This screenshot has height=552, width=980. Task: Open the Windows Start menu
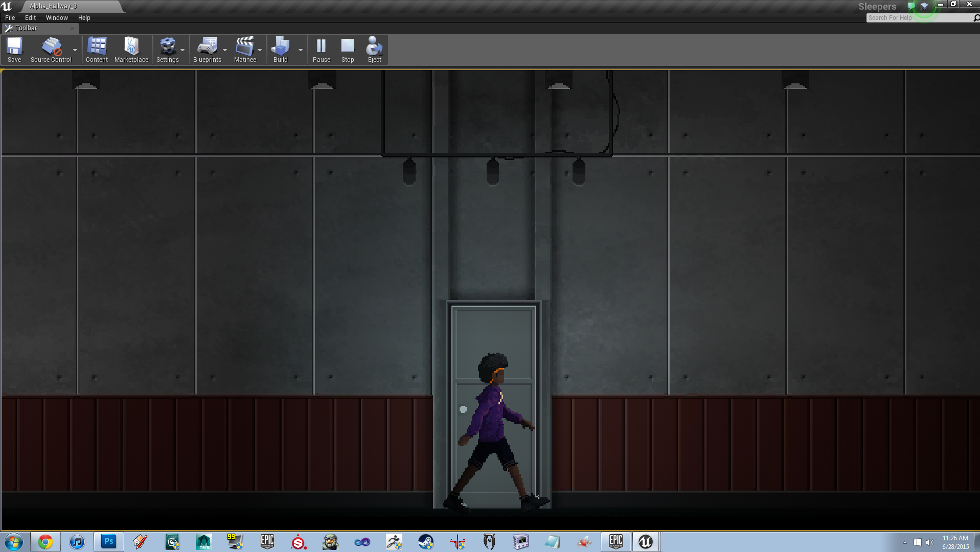(14, 542)
